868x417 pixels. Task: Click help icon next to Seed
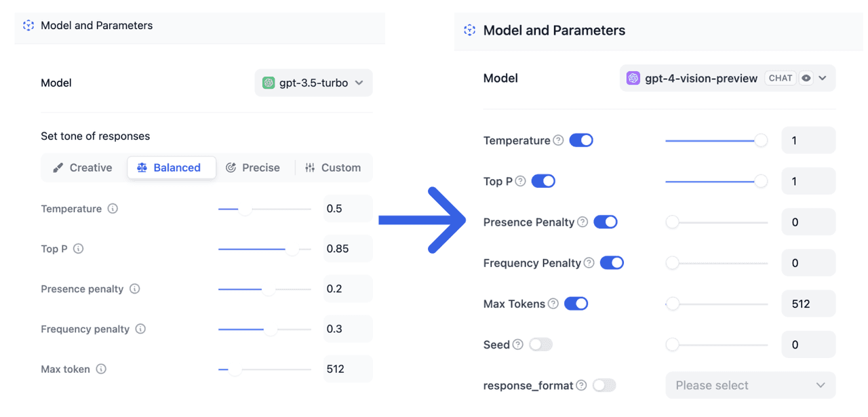[x=518, y=344]
